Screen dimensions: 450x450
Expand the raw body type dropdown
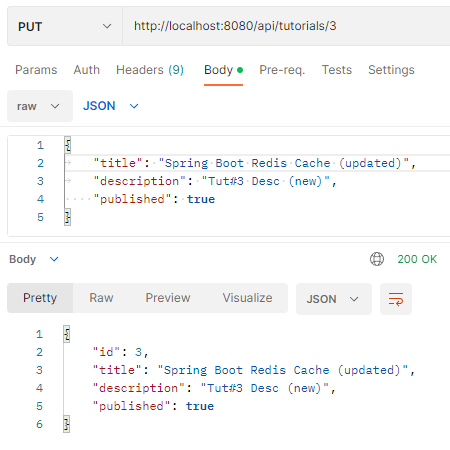[40, 106]
